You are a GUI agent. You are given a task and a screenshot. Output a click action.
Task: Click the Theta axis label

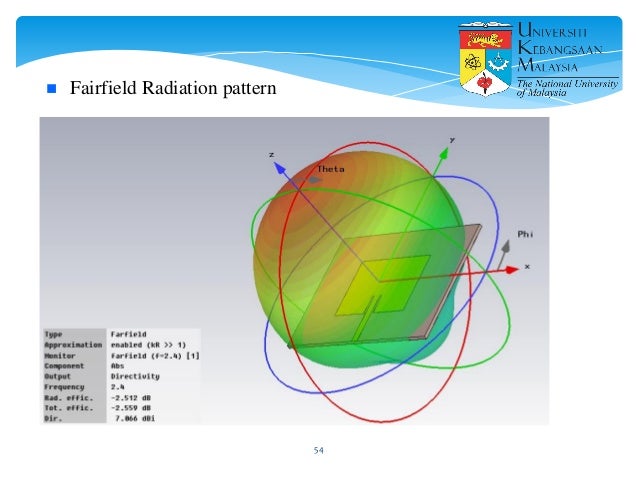[x=330, y=169]
